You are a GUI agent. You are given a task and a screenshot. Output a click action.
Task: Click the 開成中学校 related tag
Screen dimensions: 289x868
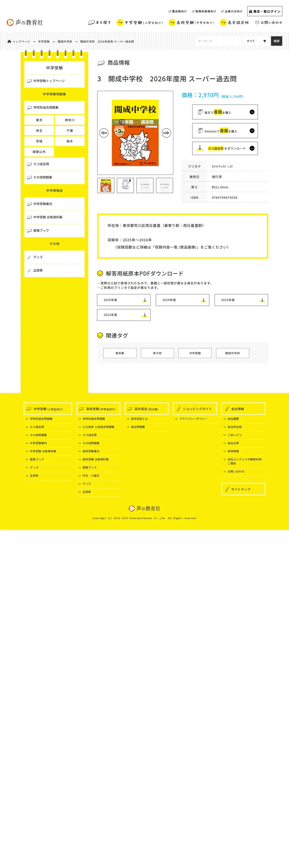(233, 353)
